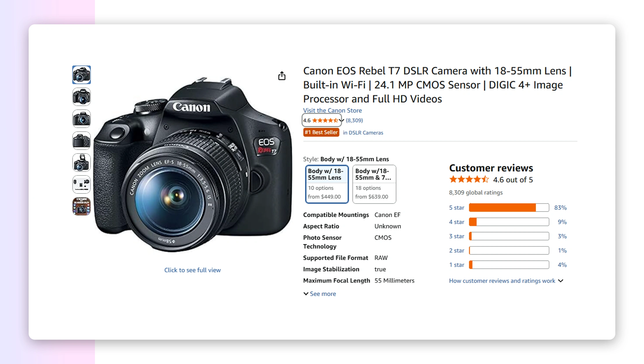This screenshot has width=644, height=364.
Task: Open the last thumbnail about streaming
Action: pyautogui.click(x=81, y=206)
